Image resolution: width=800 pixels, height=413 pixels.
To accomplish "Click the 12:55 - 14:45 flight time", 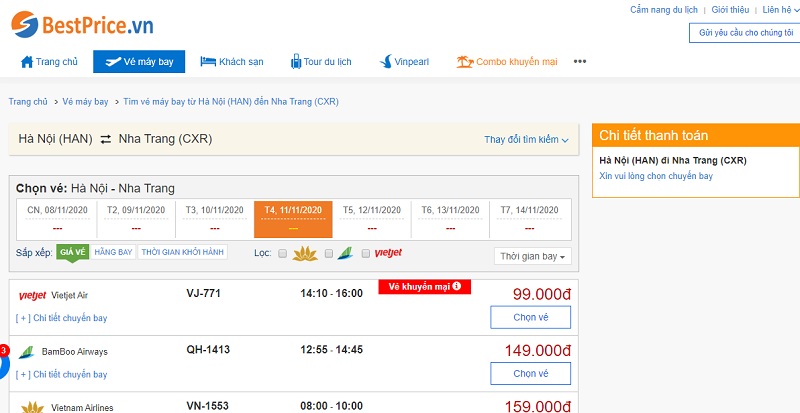I will tap(332, 350).
